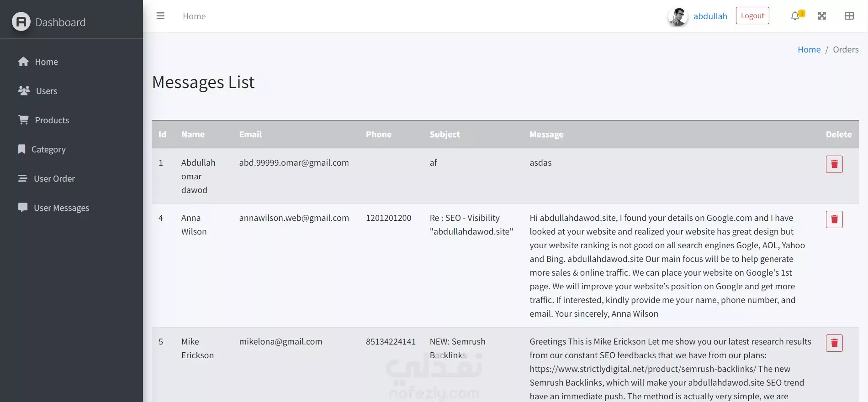The width and height of the screenshot is (868, 402).
Task: Click the Delete column header
Action: [x=839, y=134]
